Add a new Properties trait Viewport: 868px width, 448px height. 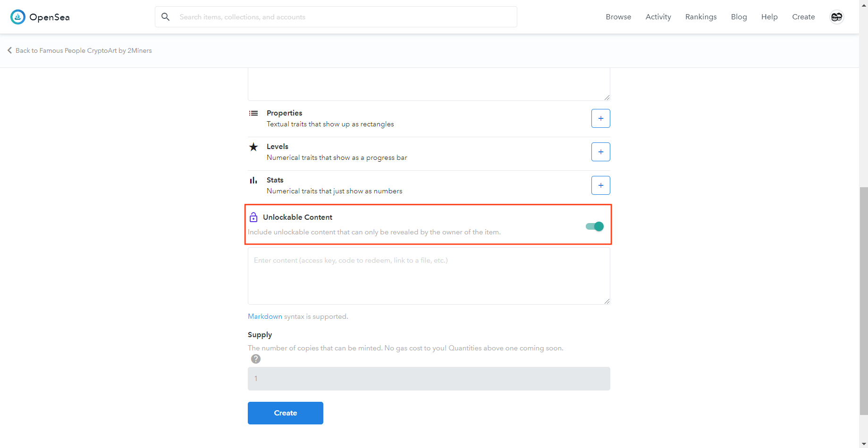coord(600,118)
